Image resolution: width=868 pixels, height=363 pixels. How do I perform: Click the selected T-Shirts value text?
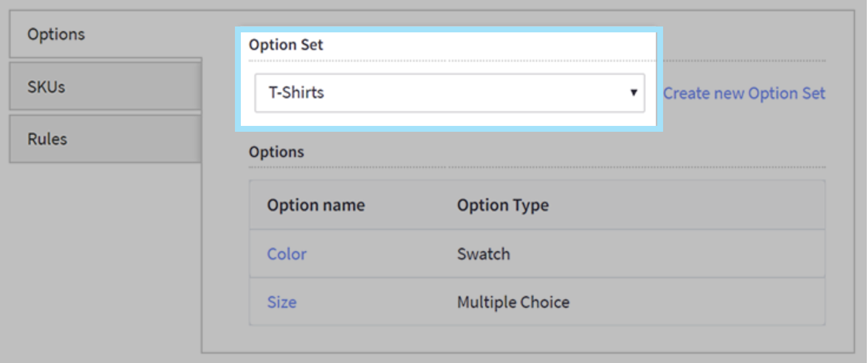click(297, 93)
